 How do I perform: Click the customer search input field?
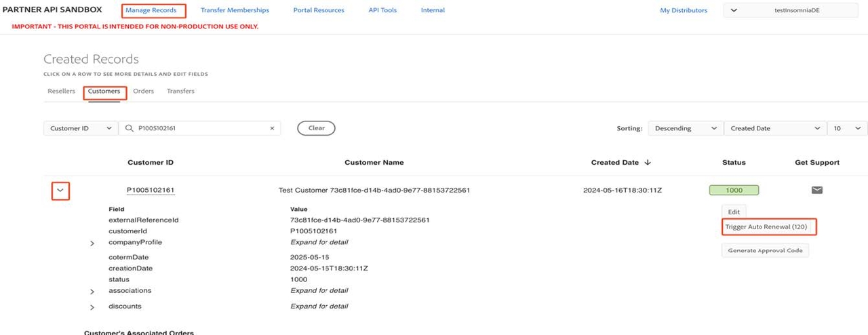coord(201,128)
